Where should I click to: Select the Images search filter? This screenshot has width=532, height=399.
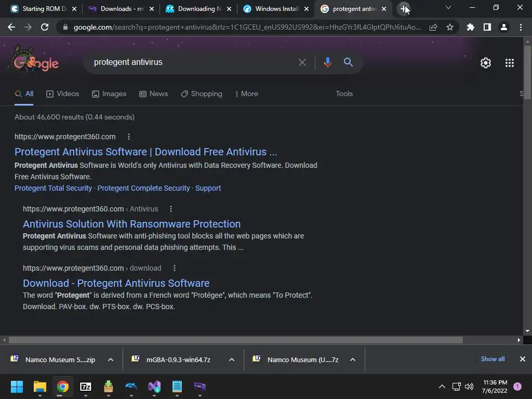tap(109, 94)
